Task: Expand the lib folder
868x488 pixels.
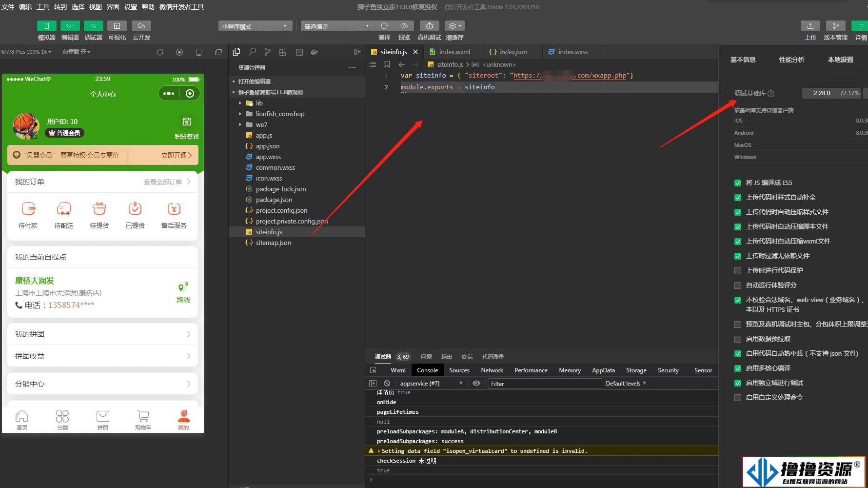Action: [259, 103]
